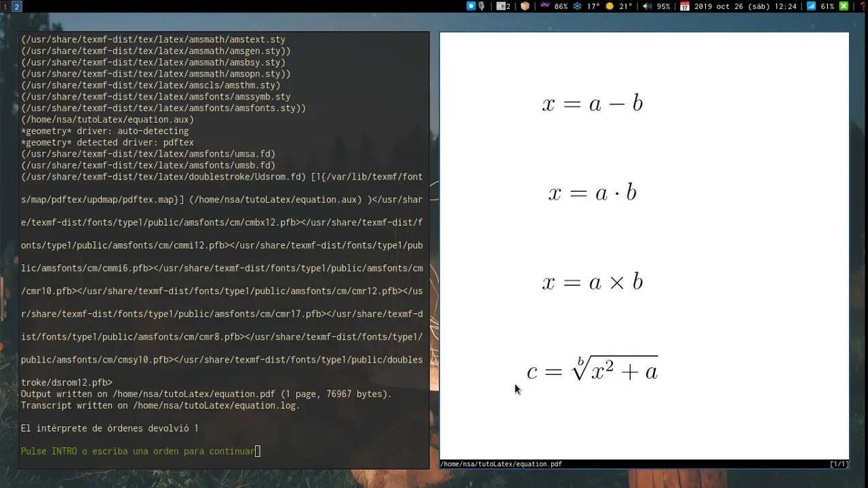Image resolution: width=868 pixels, height=488 pixels.
Task: Open the calendar tray icon
Action: coord(685,6)
